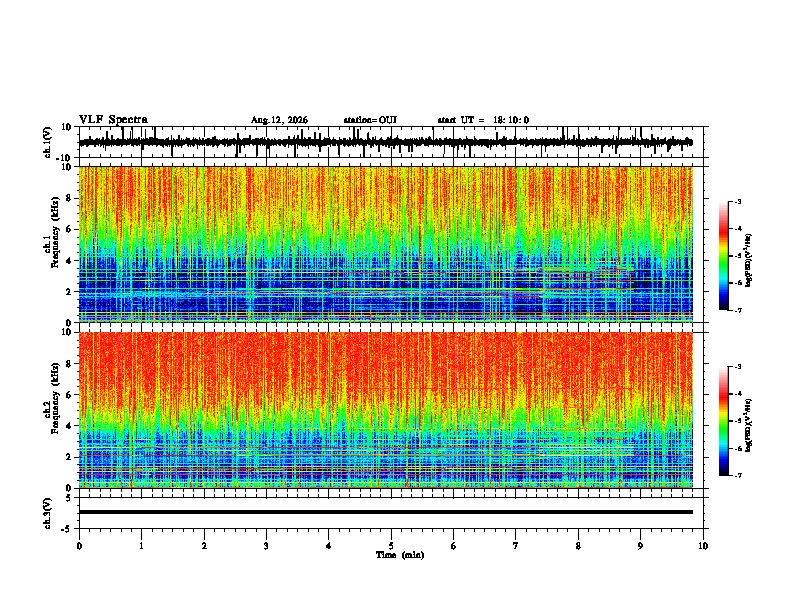The width and height of the screenshot is (792, 612).
Task: Click the ch.3 flat voltage trace
Action: click(x=386, y=512)
